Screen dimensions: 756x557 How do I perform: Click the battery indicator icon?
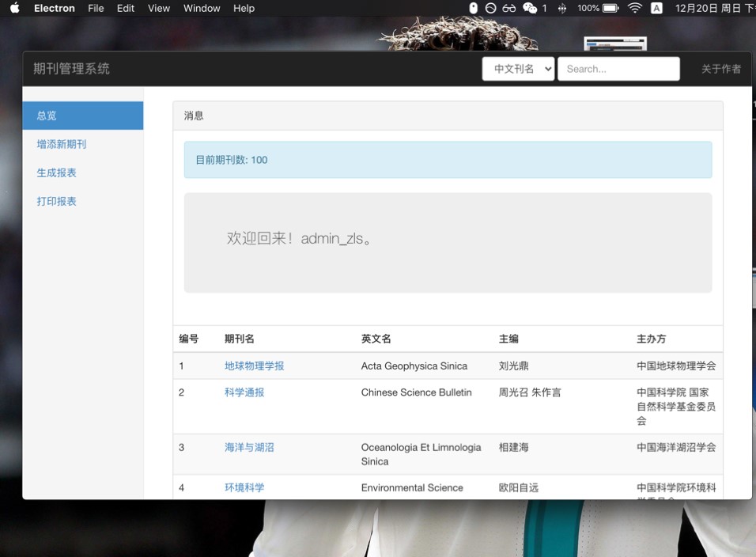click(610, 8)
